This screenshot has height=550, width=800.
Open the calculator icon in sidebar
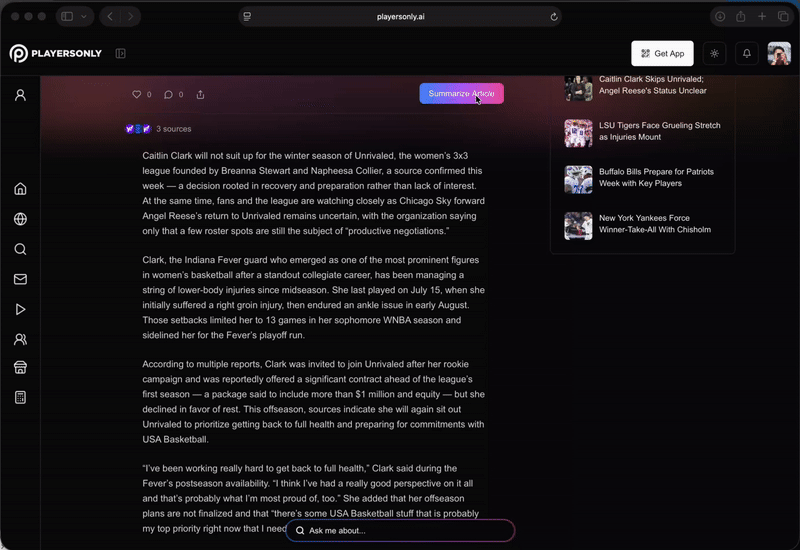coord(20,398)
